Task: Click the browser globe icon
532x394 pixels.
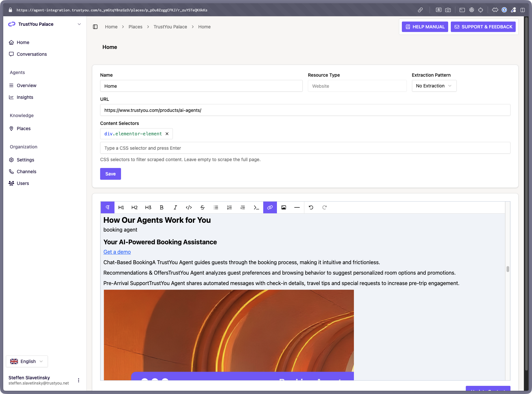Action: (x=472, y=10)
